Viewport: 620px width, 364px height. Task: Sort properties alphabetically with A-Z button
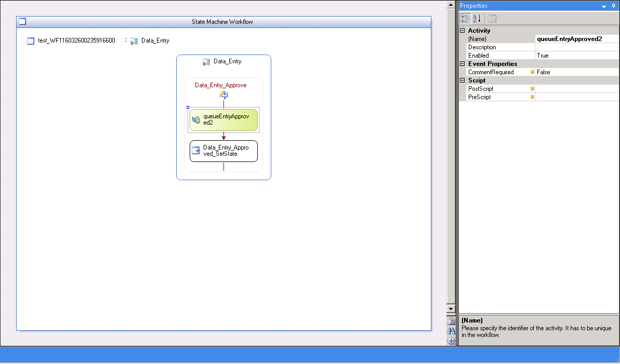[x=477, y=19]
